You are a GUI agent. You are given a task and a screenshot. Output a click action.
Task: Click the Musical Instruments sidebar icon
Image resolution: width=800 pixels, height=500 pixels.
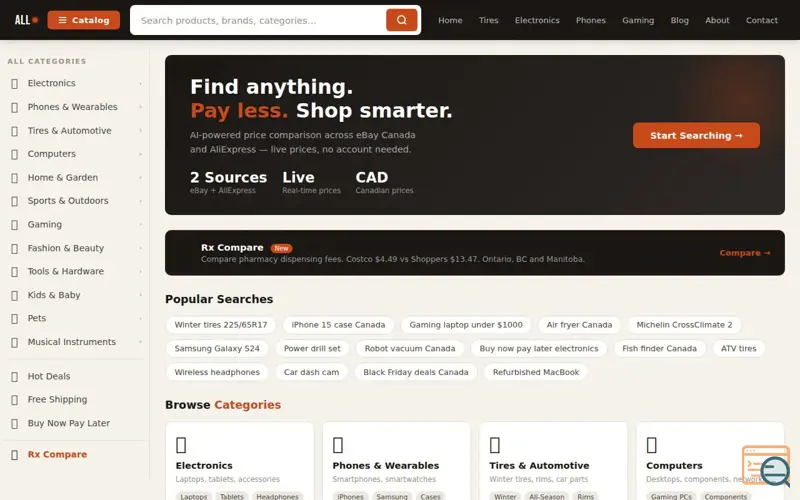(x=15, y=342)
